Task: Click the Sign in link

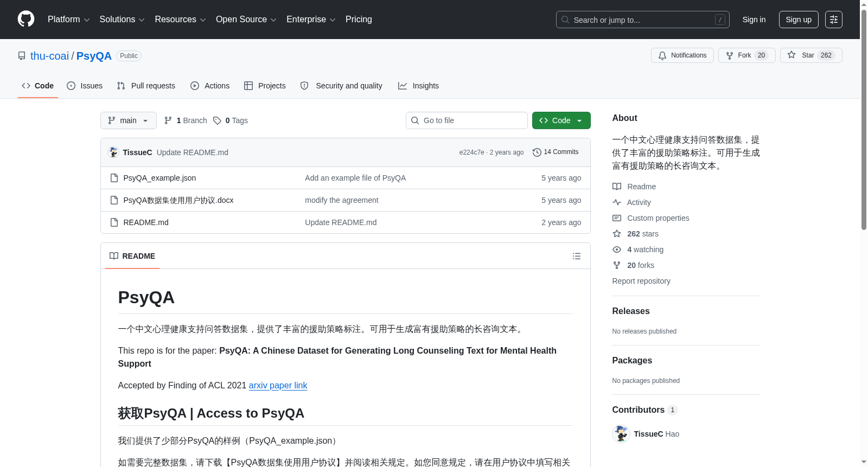Action: [754, 20]
